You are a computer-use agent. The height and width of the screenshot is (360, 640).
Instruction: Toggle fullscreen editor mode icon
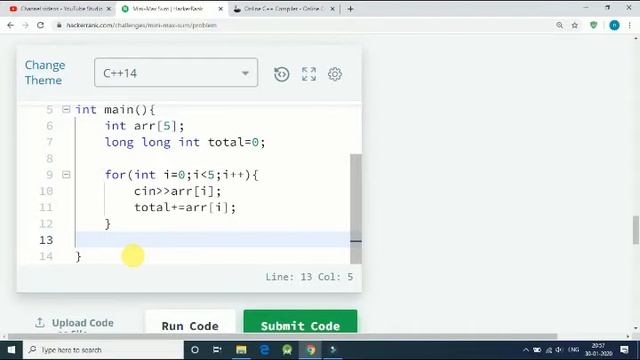(309, 74)
